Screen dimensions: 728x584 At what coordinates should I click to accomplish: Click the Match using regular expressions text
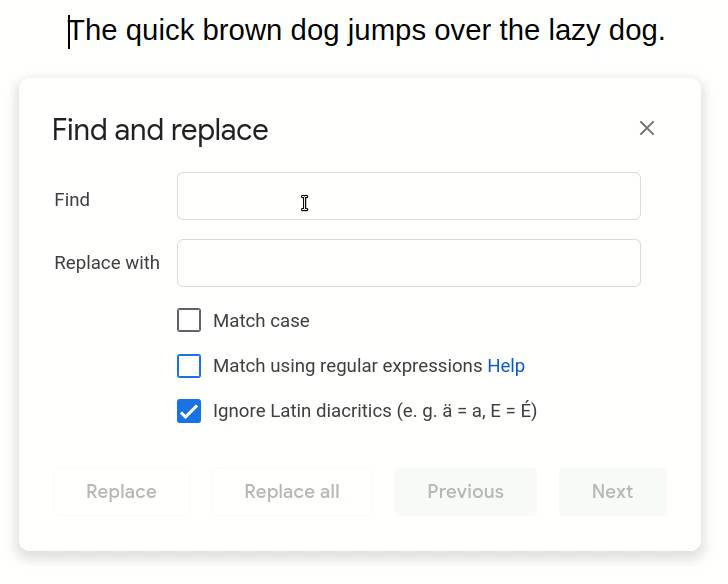click(348, 366)
